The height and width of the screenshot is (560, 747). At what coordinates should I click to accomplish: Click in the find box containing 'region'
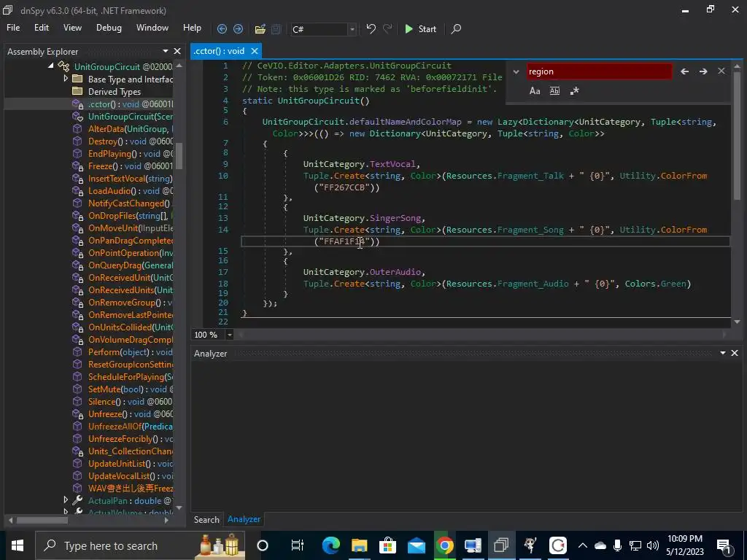click(x=600, y=71)
